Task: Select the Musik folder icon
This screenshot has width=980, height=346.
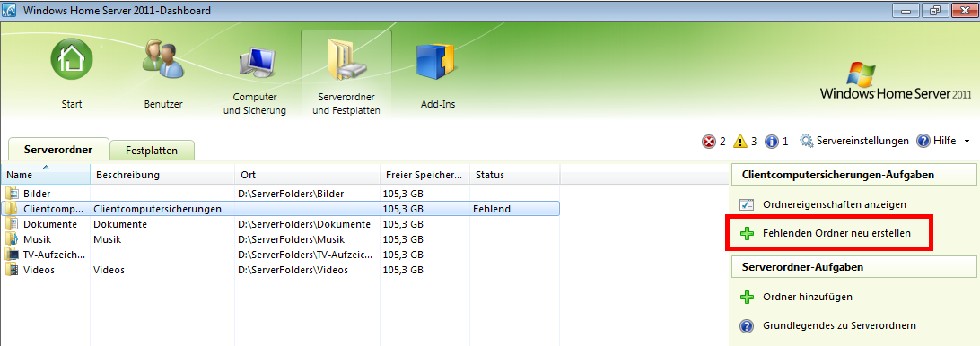Action: pos(12,239)
